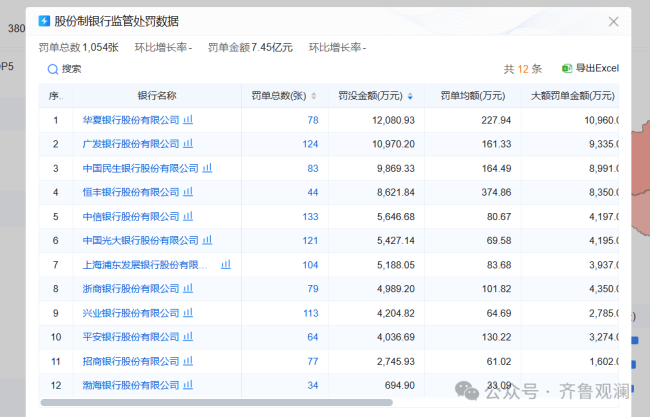Close the 股份制银行监管处罚数据 dialog
650x417 pixels.
click(x=613, y=21)
